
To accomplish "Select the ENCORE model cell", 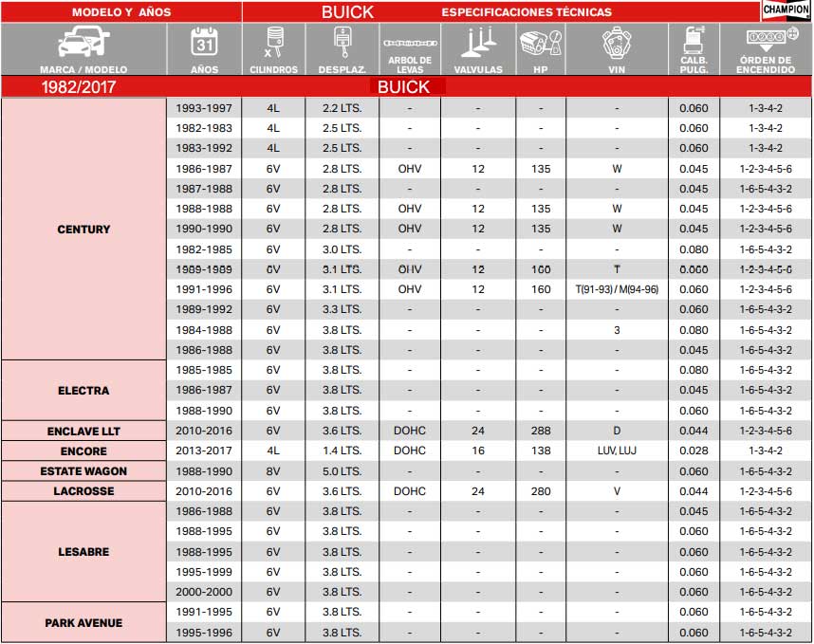I will pos(83,451).
